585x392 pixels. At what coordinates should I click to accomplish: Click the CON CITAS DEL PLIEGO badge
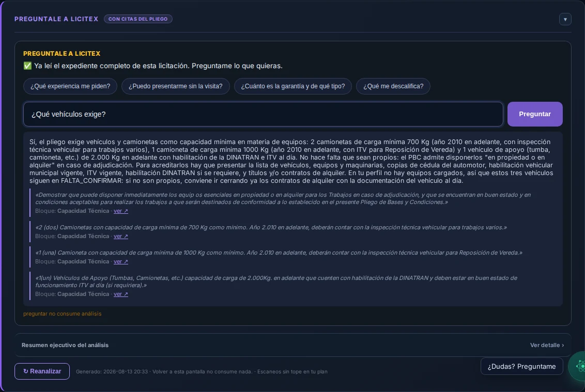point(138,19)
